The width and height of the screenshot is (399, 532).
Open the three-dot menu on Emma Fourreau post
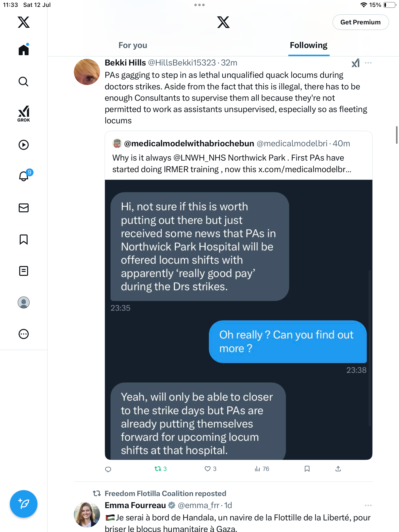tap(368, 505)
